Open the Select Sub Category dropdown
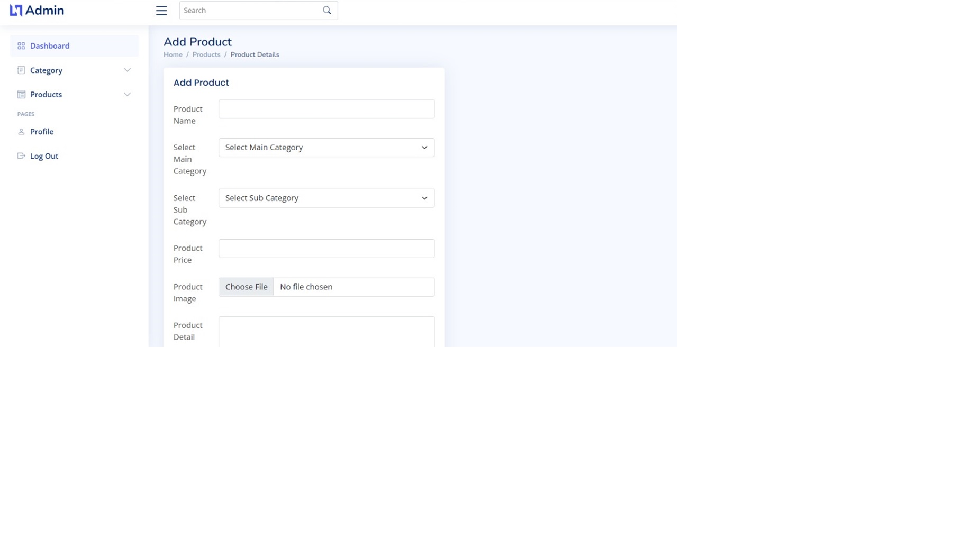Viewport: 980px width, 549px height. pos(326,198)
